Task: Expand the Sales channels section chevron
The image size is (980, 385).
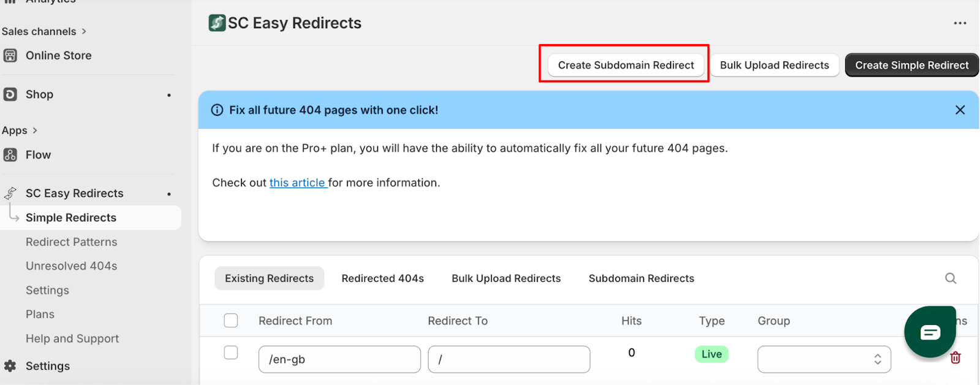Action: (x=84, y=31)
